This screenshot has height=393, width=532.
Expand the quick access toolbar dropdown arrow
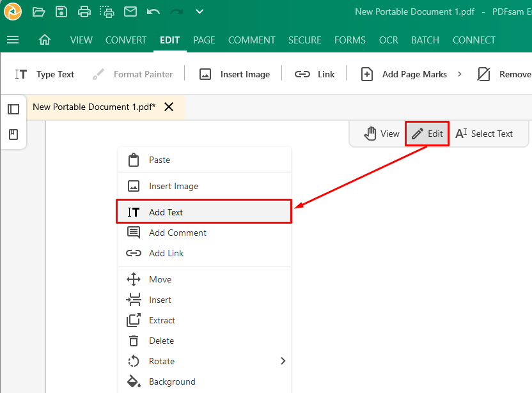coord(199,12)
